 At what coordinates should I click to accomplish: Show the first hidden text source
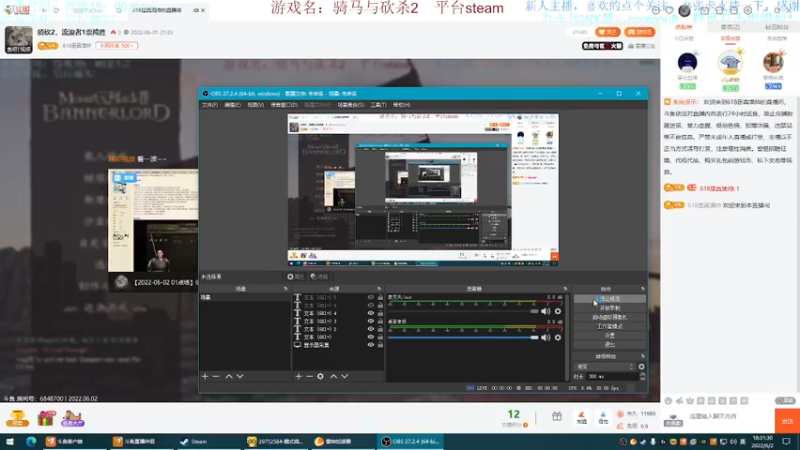[371, 297]
